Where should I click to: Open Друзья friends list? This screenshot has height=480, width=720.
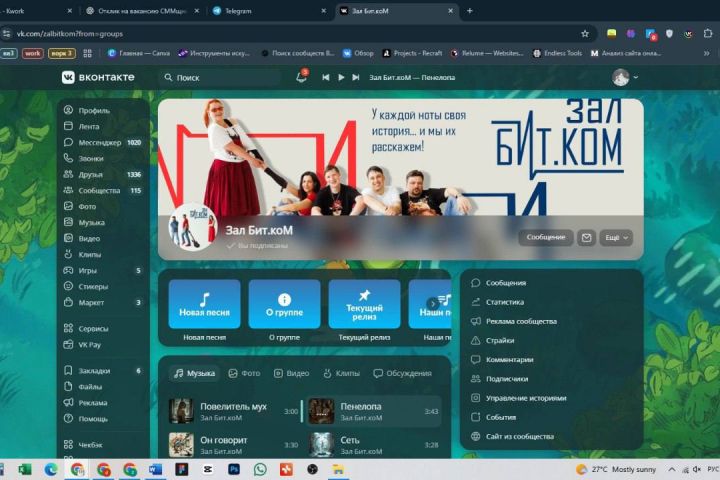[x=103, y=175]
